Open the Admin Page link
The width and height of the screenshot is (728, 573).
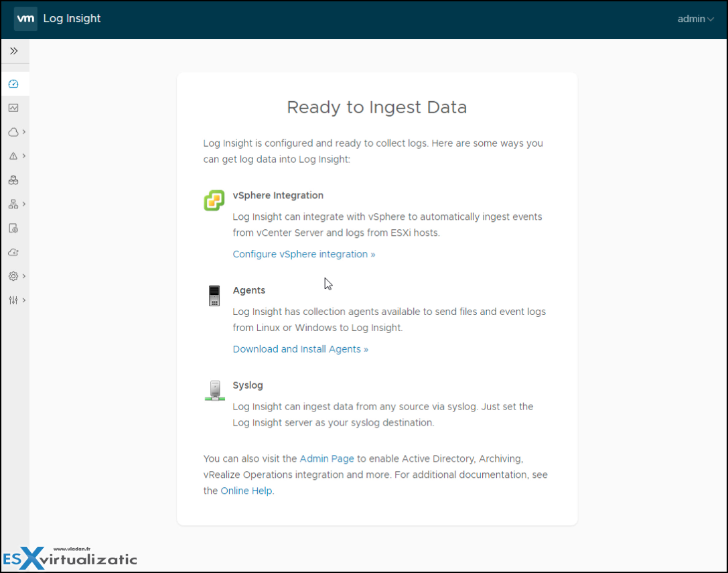coord(327,458)
